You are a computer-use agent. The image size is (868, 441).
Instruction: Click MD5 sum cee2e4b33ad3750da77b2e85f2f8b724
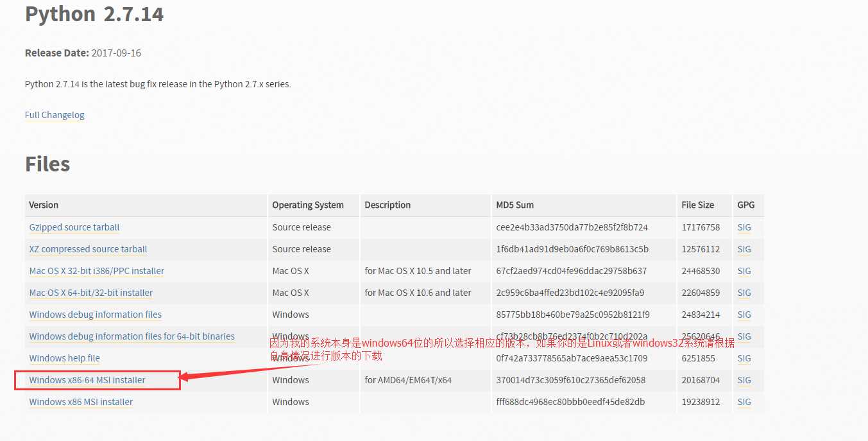572,227
